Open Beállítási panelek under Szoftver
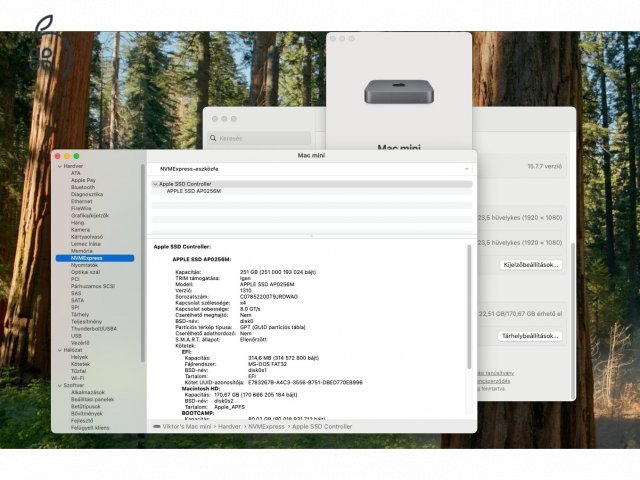Screen dimensions: 640x480 (92, 400)
